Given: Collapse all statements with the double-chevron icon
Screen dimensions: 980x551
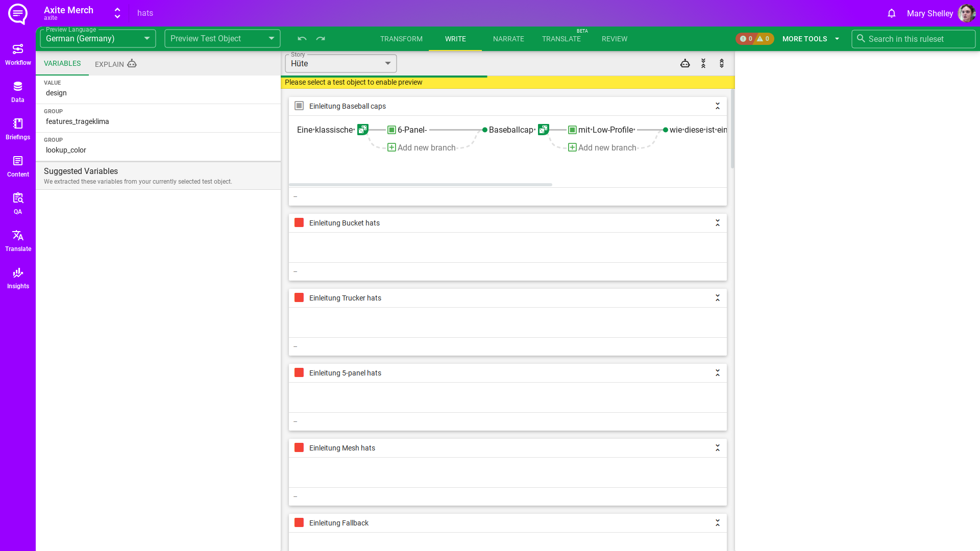Looking at the screenshot, I should (703, 63).
